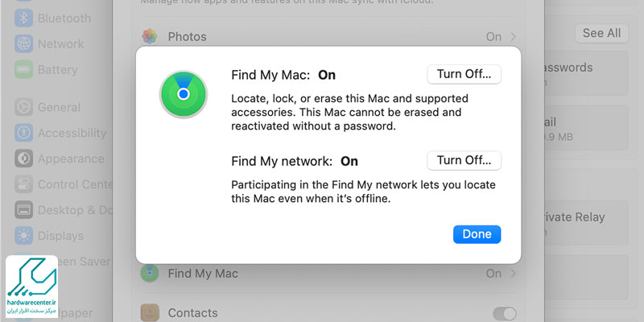Turn off Find My Mac
This screenshot has height=322, width=644.
tap(464, 74)
